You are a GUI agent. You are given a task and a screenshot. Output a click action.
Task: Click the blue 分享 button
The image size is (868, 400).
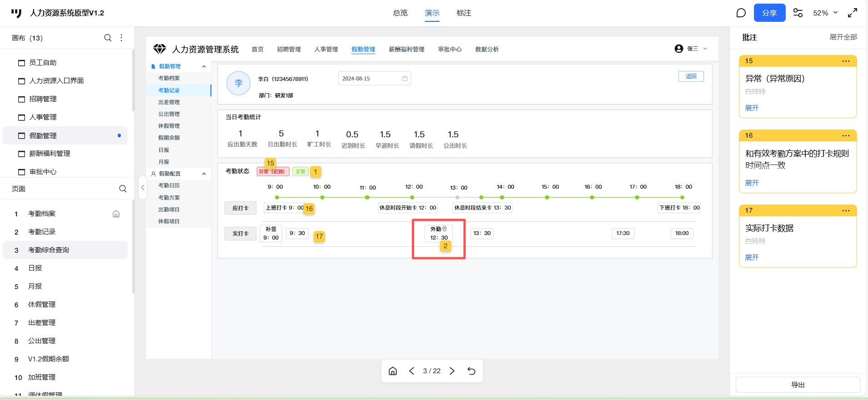point(769,13)
